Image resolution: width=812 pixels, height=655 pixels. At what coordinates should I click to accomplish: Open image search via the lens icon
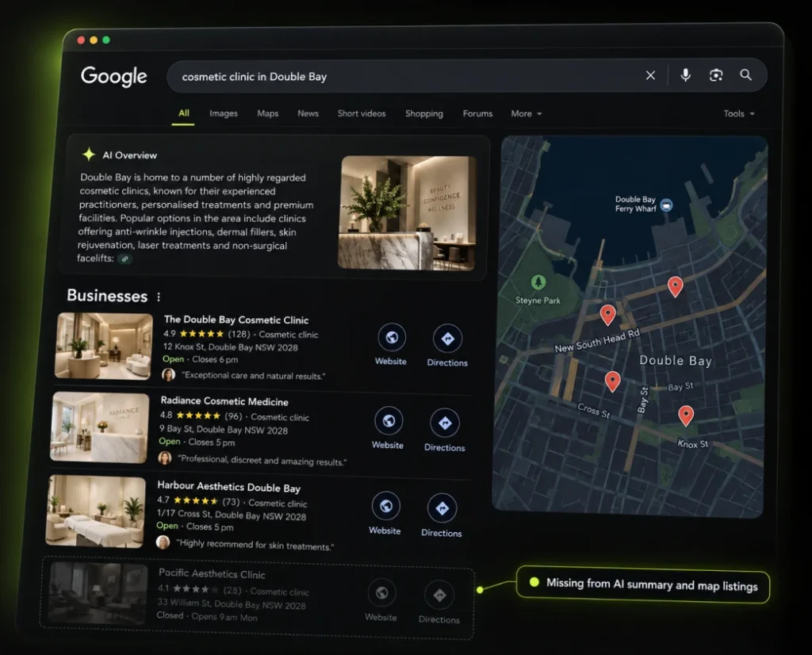pyautogui.click(x=716, y=75)
